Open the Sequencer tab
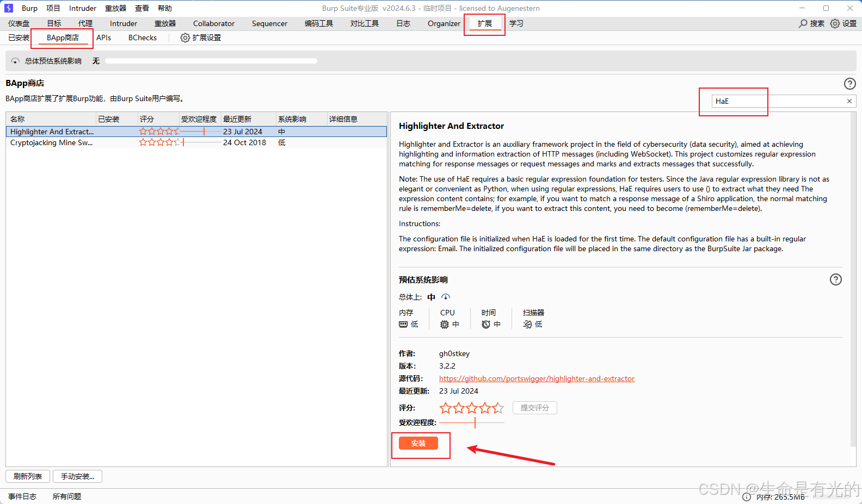The image size is (862, 504). pyautogui.click(x=269, y=23)
